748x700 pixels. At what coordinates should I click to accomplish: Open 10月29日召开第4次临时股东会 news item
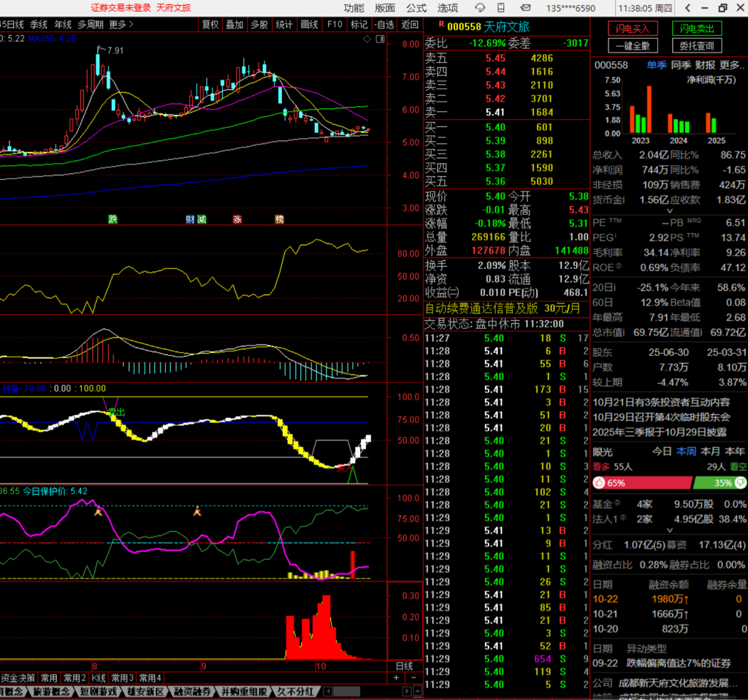(x=661, y=417)
